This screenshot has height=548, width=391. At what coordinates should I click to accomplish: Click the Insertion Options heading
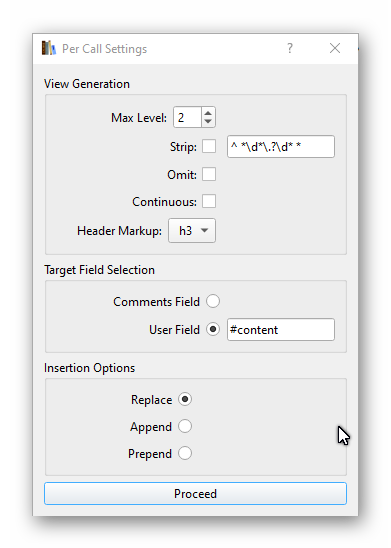pyautogui.click(x=89, y=368)
